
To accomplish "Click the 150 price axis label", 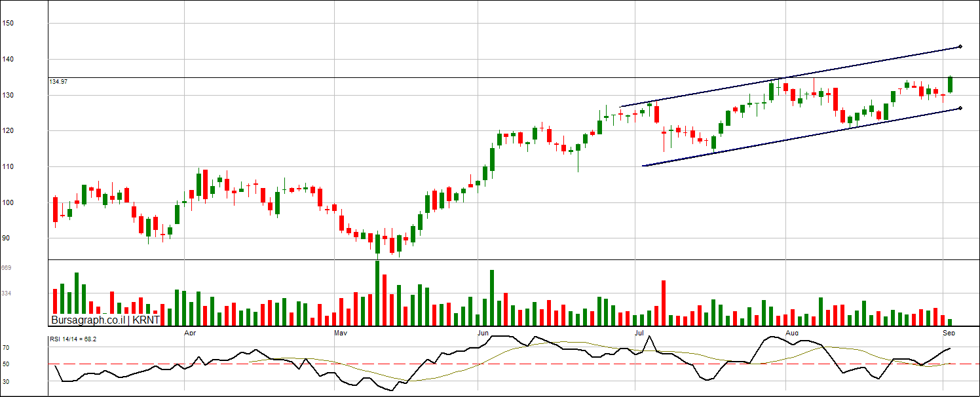I will [8, 24].
